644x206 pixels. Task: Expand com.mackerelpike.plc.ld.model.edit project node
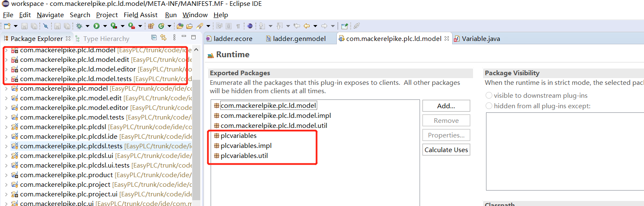(6, 60)
